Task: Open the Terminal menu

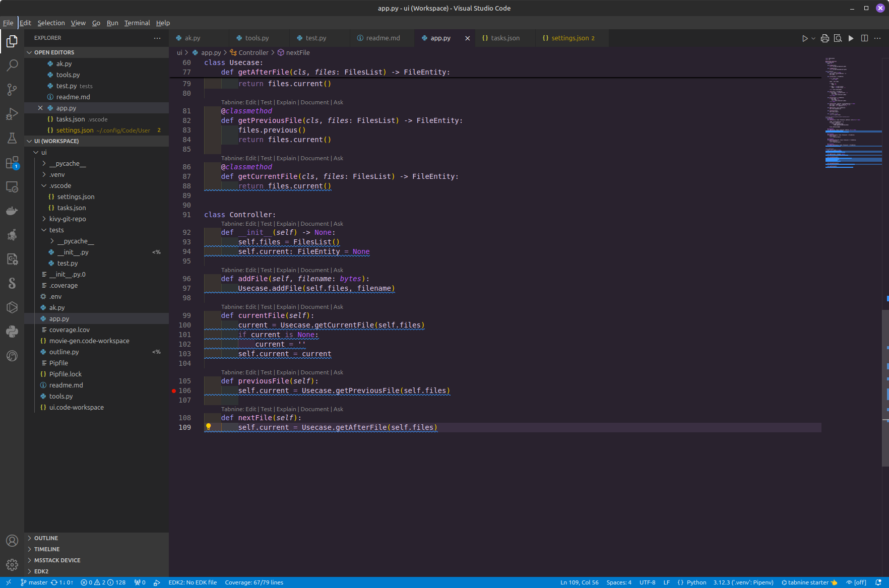Action: coord(137,23)
